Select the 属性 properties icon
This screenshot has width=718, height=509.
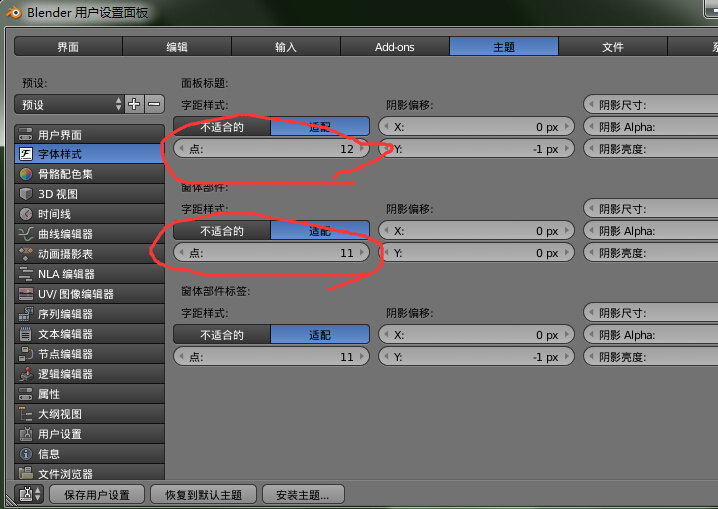click(26, 394)
